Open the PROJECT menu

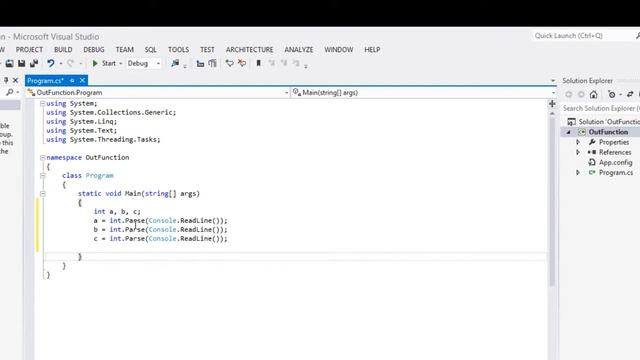tap(29, 50)
